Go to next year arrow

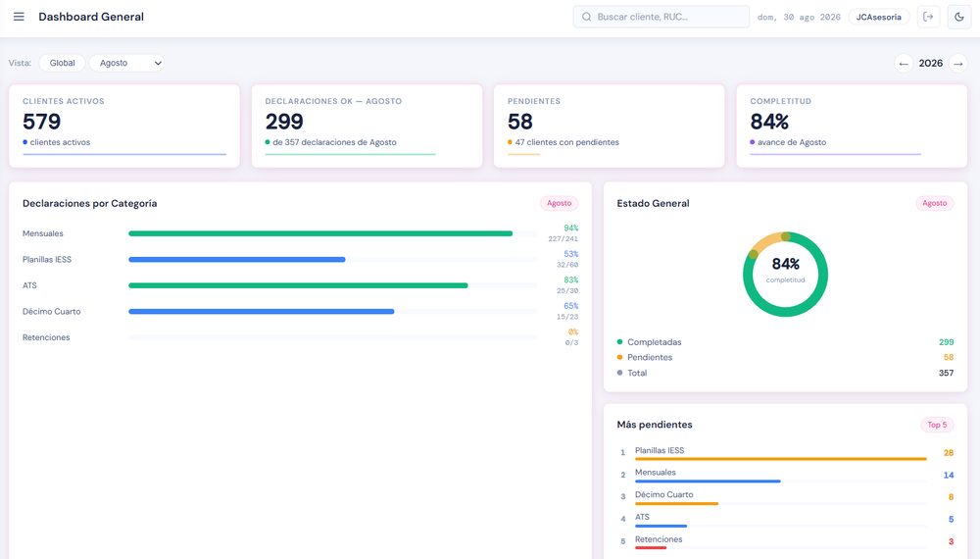coord(957,64)
